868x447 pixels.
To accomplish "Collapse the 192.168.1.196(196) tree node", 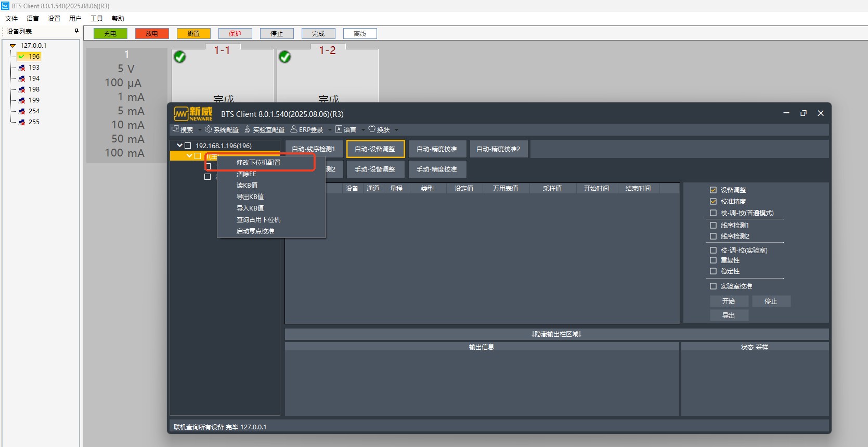I will click(x=179, y=146).
